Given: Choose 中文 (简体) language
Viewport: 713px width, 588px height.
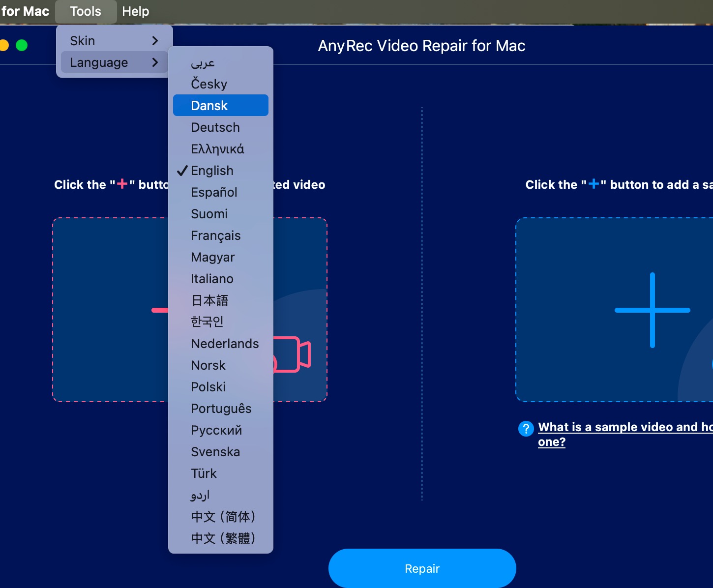Looking at the screenshot, I should coord(223,517).
